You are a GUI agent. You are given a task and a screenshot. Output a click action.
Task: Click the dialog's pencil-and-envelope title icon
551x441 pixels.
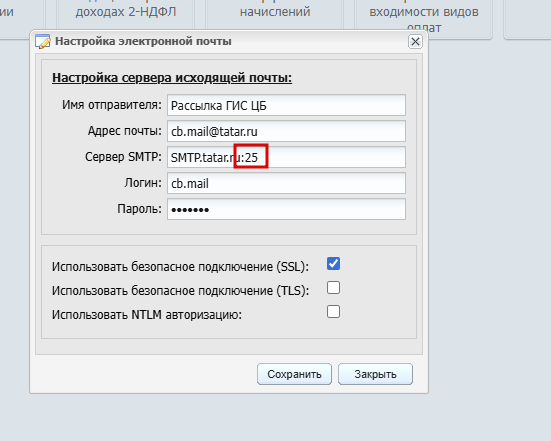43,41
